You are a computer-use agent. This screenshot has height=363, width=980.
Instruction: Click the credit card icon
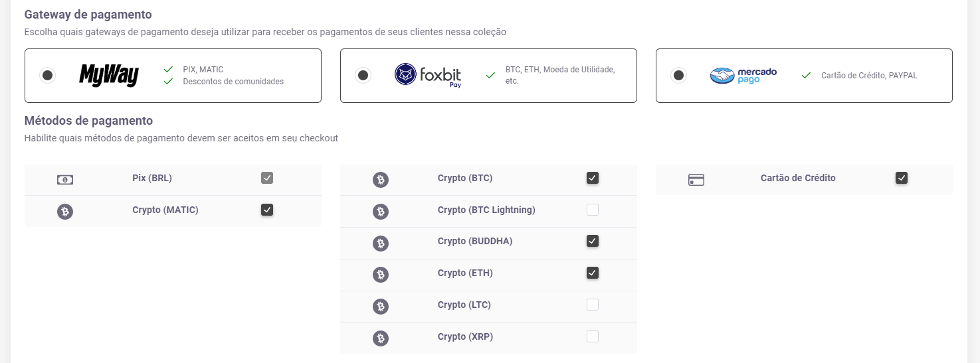pos(696,180)
